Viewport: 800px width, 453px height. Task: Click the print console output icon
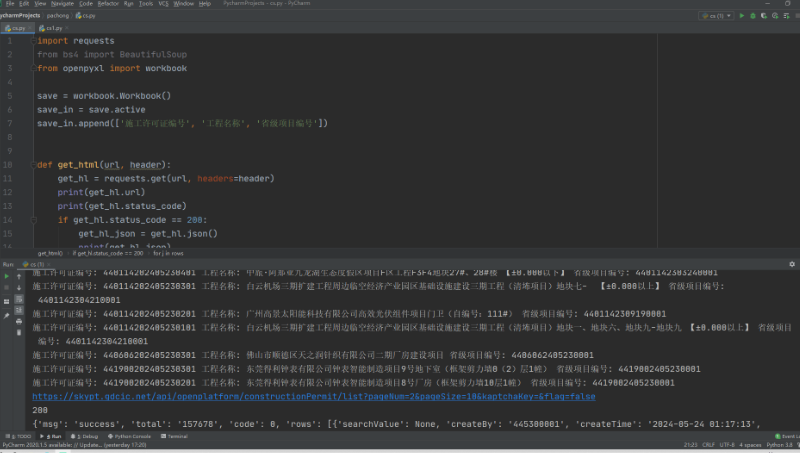tap(19, 321)
